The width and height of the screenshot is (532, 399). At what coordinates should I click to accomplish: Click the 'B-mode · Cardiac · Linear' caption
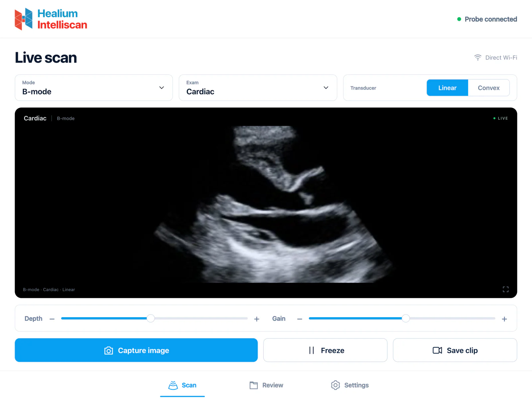pos(49,290)
